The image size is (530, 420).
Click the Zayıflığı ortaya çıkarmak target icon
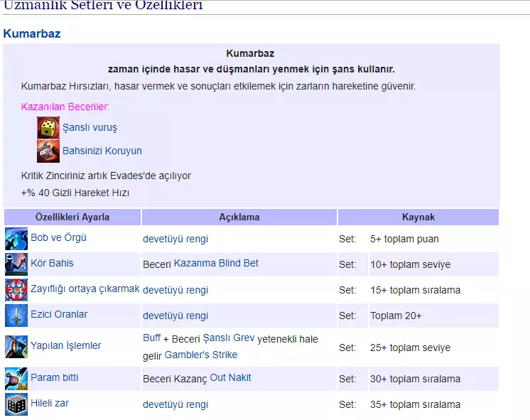16,290
